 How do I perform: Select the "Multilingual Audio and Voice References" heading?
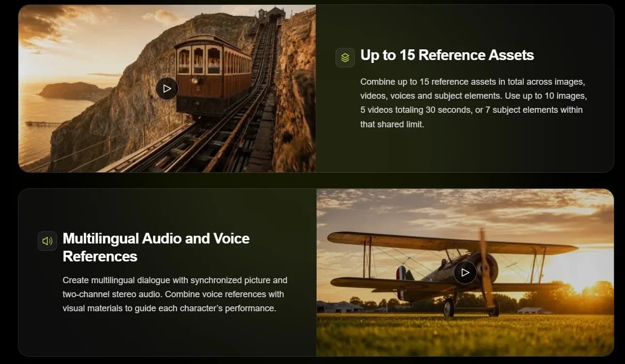pyautogui.click(x=156, y=247)
